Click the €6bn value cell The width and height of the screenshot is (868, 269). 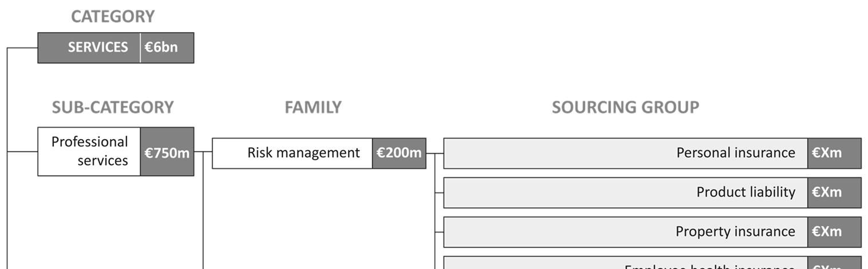tap(167, 48)
